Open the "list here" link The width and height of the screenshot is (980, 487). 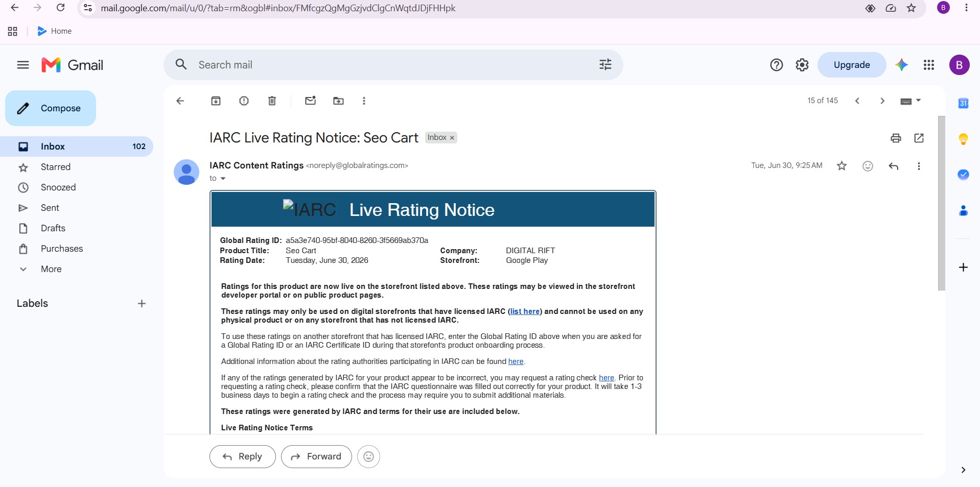pos(525,311)
